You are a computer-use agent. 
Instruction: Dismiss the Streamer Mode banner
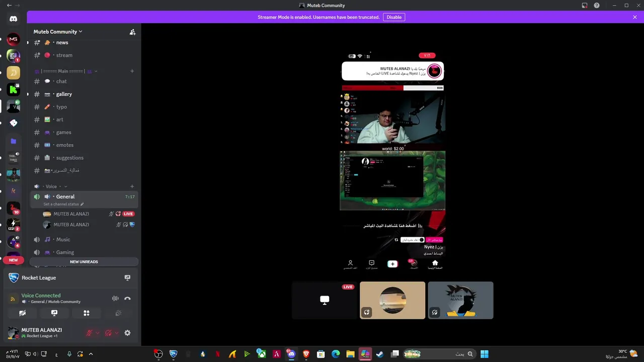pos(635,17)
